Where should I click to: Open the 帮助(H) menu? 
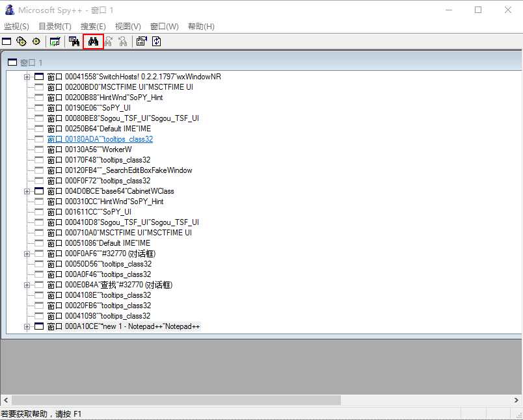click(x=201, y=27)
